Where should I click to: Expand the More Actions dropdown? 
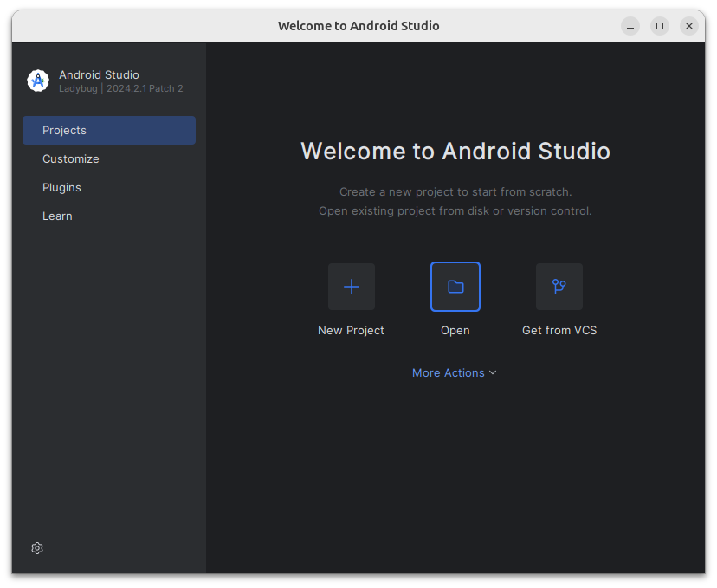[455, 372]
